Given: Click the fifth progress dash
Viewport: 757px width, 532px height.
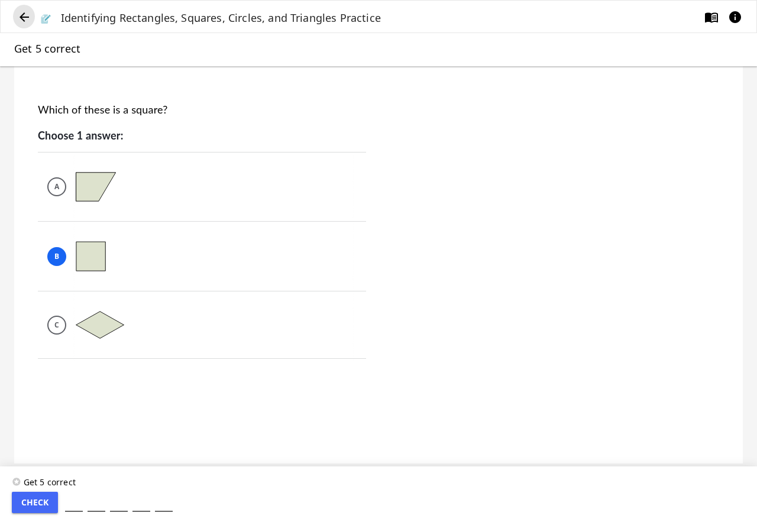Looking at the screenshot, I should point(164,511).
